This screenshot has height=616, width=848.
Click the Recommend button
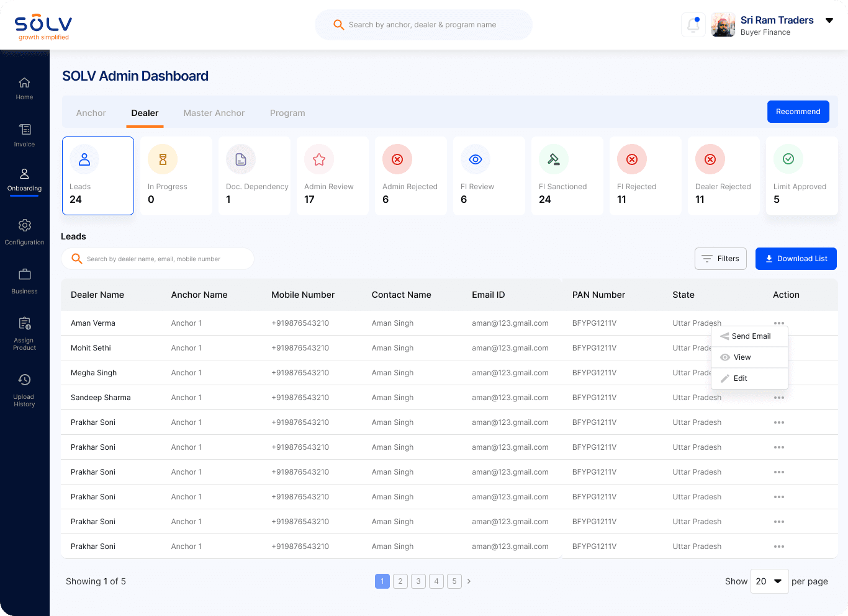click(798, 112)
